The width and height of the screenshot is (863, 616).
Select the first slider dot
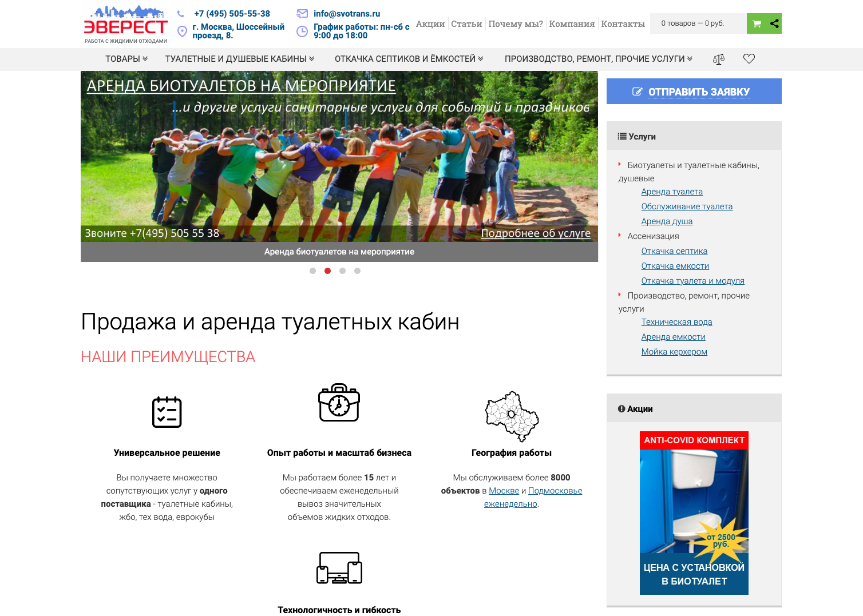312,271
